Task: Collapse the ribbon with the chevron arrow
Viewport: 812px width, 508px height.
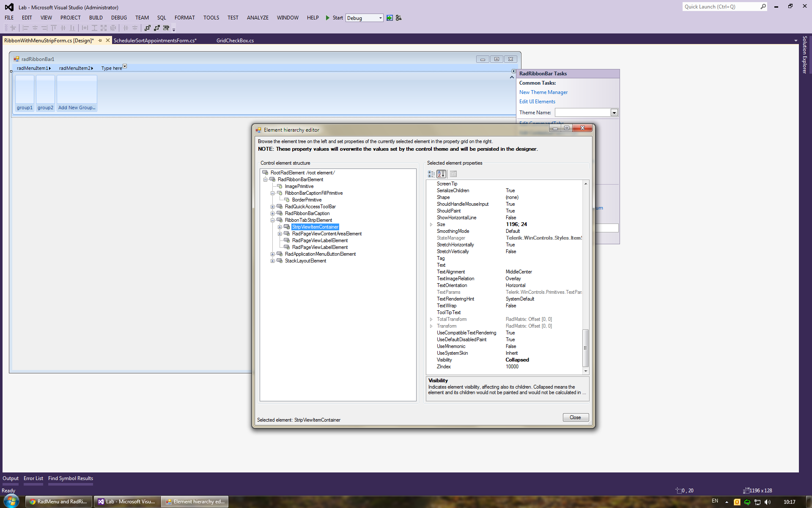Action: 512,77
